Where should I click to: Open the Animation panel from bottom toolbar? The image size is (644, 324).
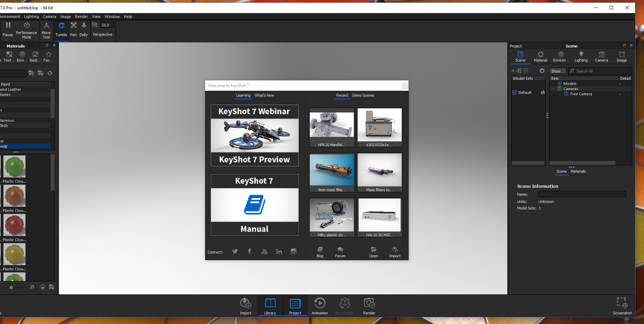[x=320, y=306]
